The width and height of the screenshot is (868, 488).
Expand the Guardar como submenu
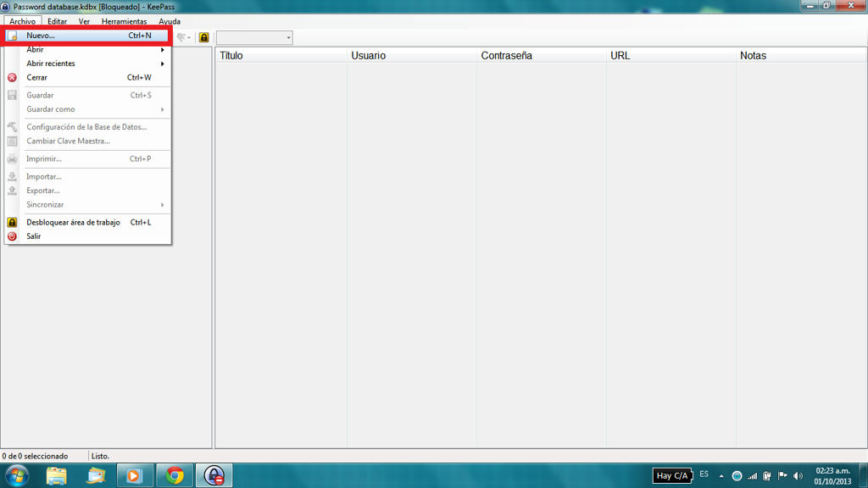(x=88, y=109)
